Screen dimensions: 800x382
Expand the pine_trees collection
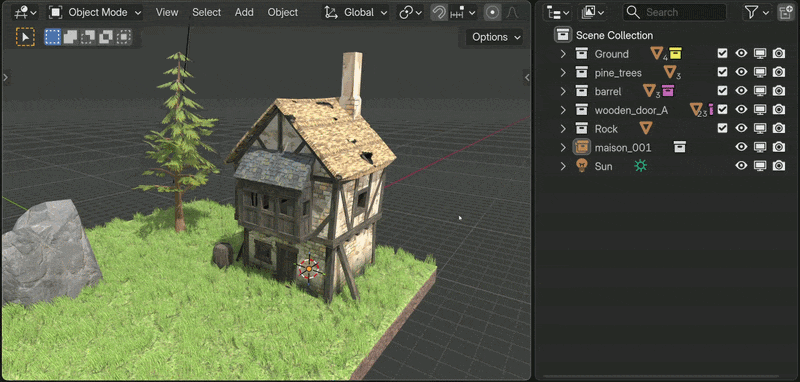pos(563,72)
